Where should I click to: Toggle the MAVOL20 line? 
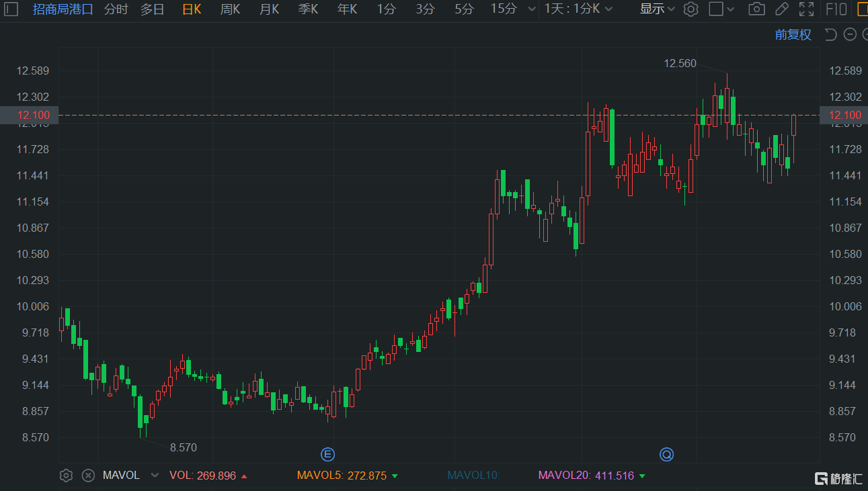tap(592, 476)
